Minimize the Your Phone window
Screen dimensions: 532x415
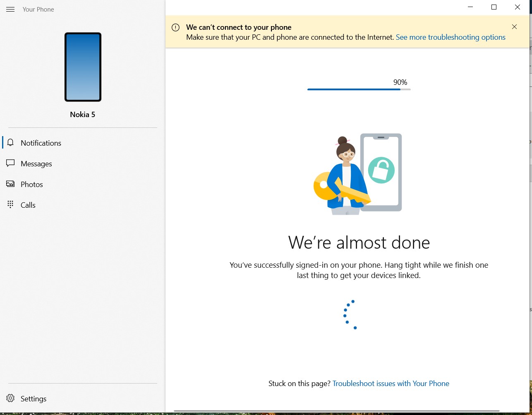pyautogui.click(x=470, y=7)
